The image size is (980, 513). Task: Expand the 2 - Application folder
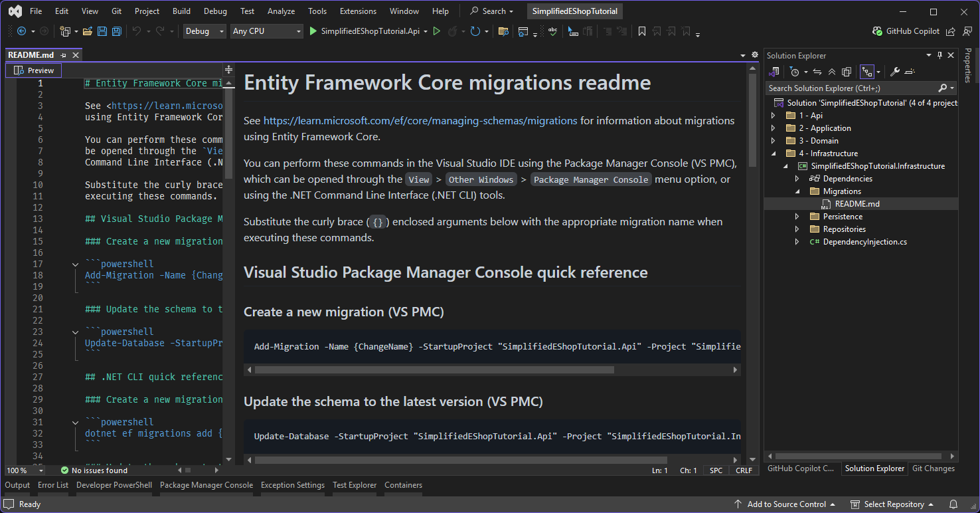(773, 128)
